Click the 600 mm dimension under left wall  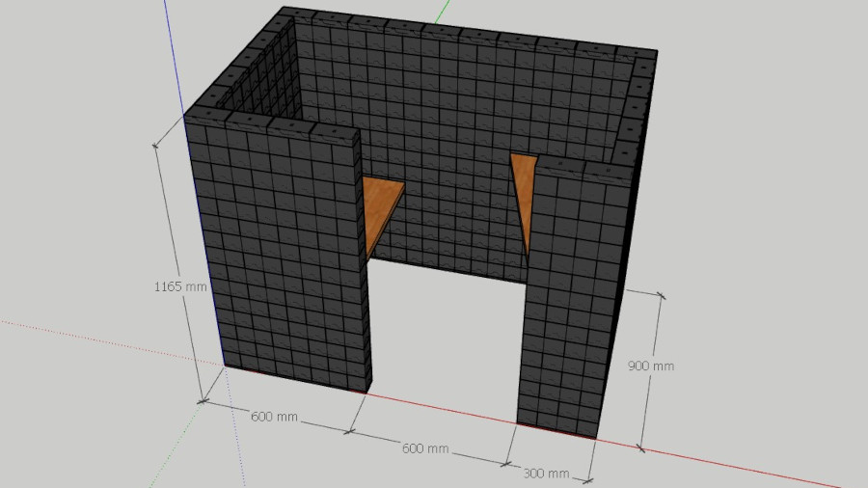click(274, 417)
